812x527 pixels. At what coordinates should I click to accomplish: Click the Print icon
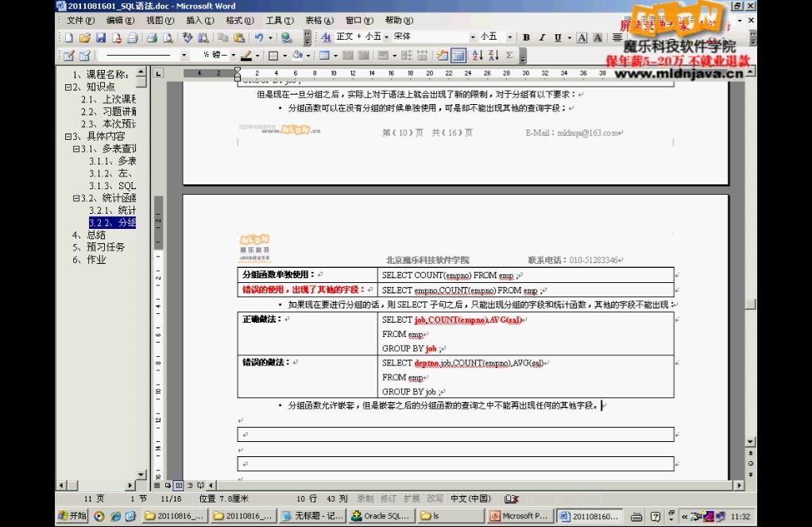click(152, 37)
